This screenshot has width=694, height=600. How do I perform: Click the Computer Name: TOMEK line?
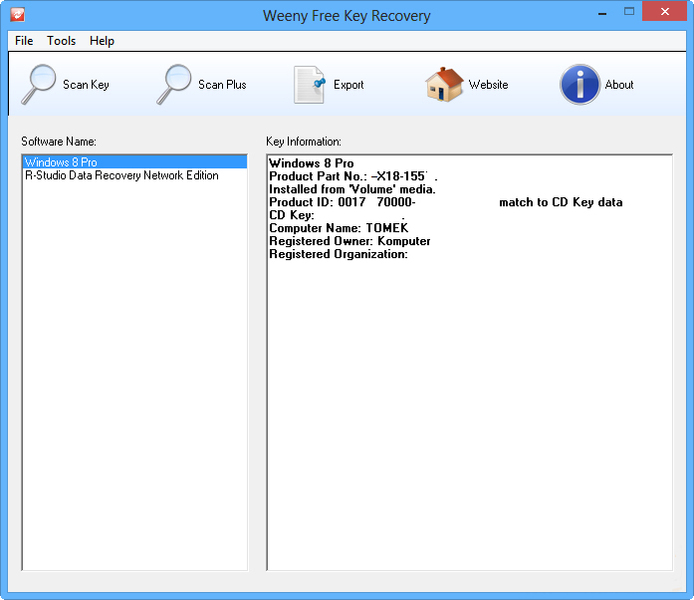point(339,228)
